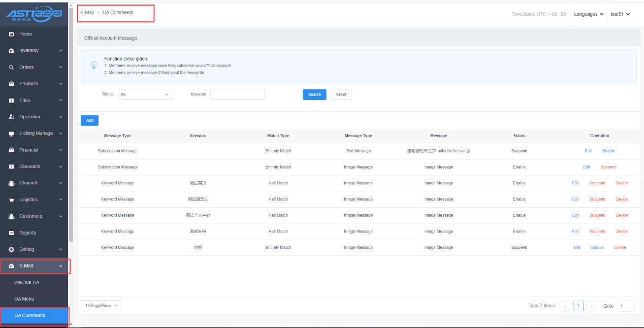The height and width of the screenshot is (328, 644).
Task: Click the Orders magnifier icon
Action: tap(11, 67)
